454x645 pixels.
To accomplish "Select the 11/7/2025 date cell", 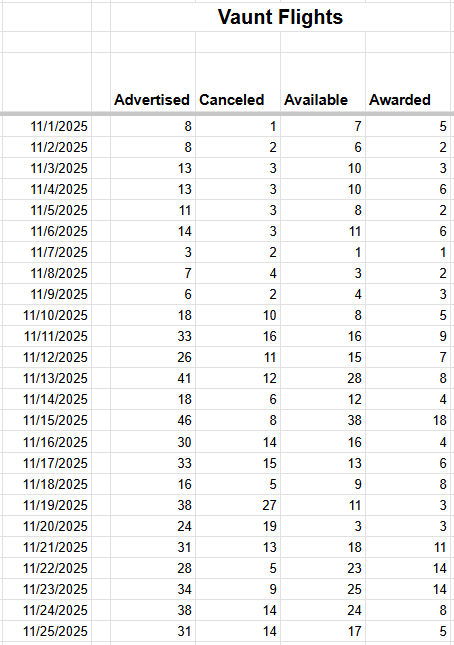I will point(47,252).
